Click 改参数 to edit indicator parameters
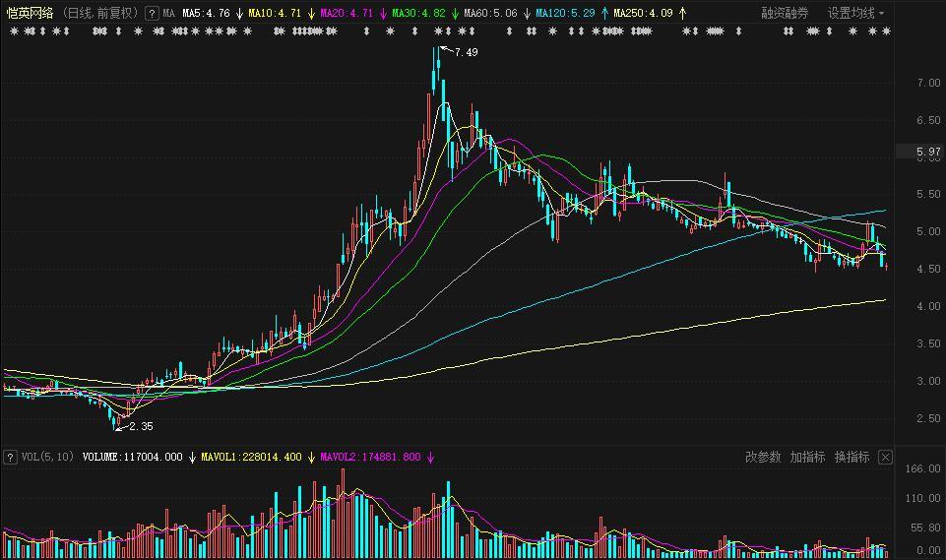 click(x=763, y=457)
